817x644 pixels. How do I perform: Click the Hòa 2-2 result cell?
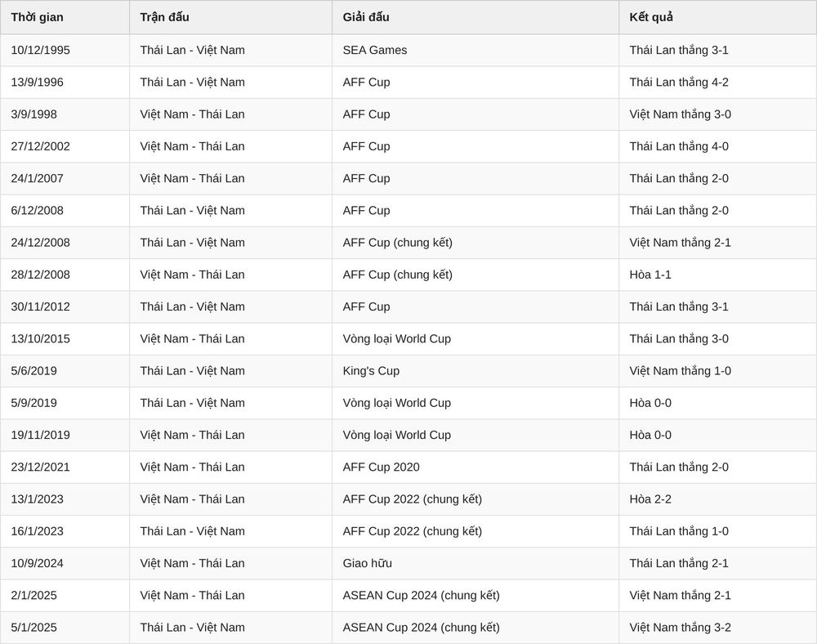[717, 499]
